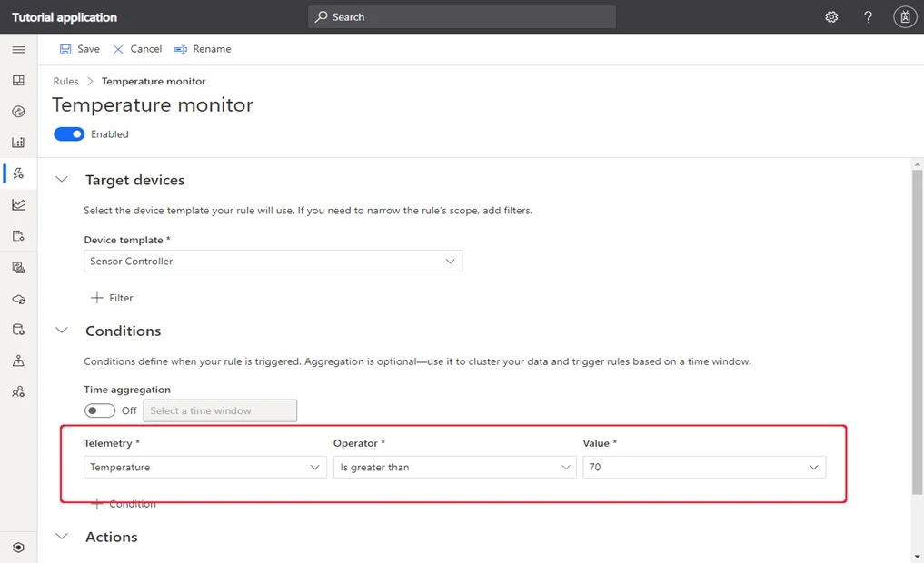924x563 pixels.
Task: Open the settings gear icon
Action: point(831,17)
